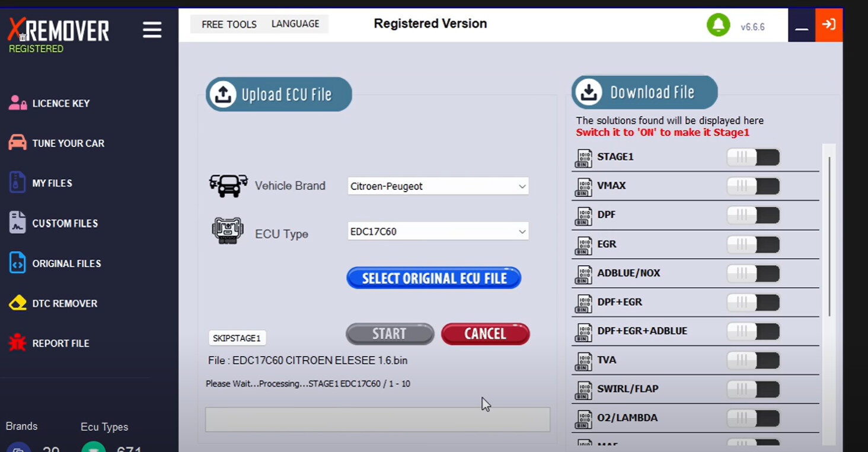The width and height of the screenshot is (868, 452).
Task: Click the processing progress bar
Action: click(x=378, y=419)
